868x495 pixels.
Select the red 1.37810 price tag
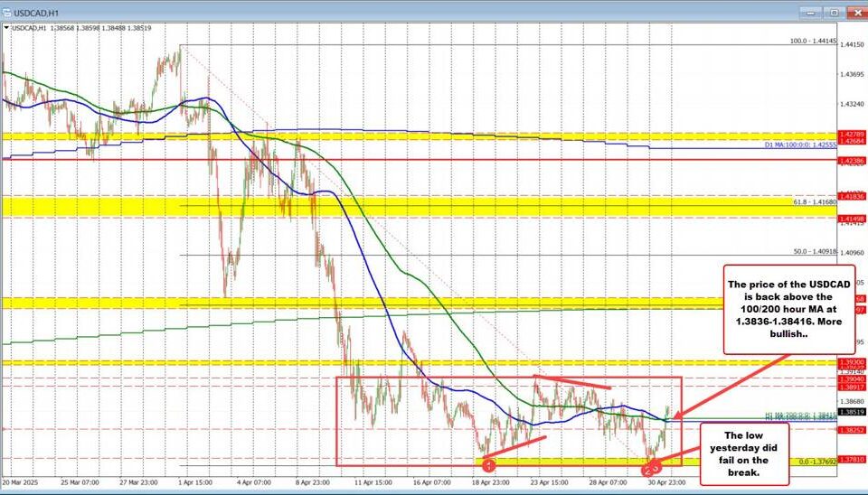pyautogui.click(x=853, y=459)
